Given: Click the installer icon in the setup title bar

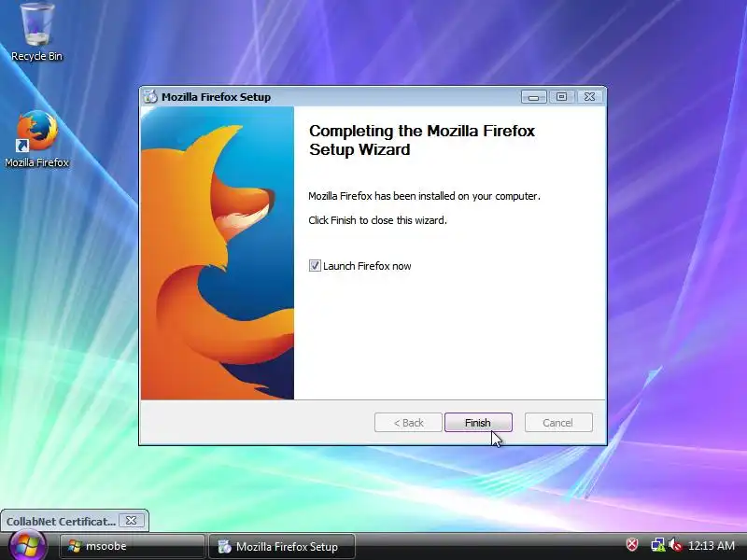Looking at the screenshot, I should tap(150, 97).
